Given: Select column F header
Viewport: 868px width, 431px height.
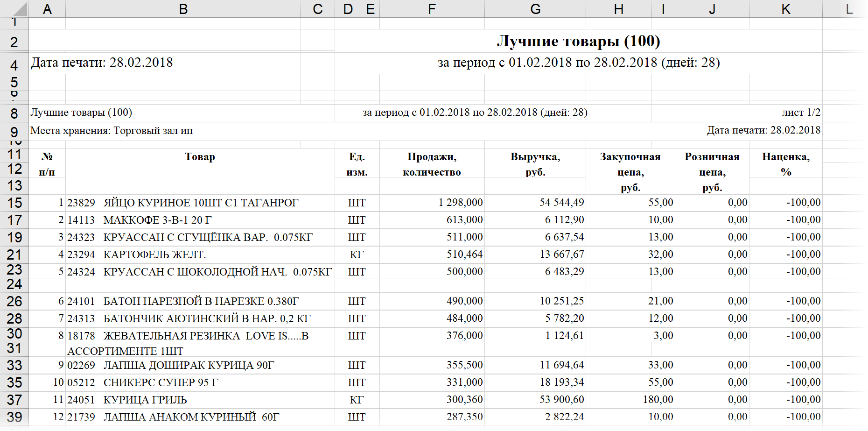Looking at the screenshot, I should [x=432, y=9].
